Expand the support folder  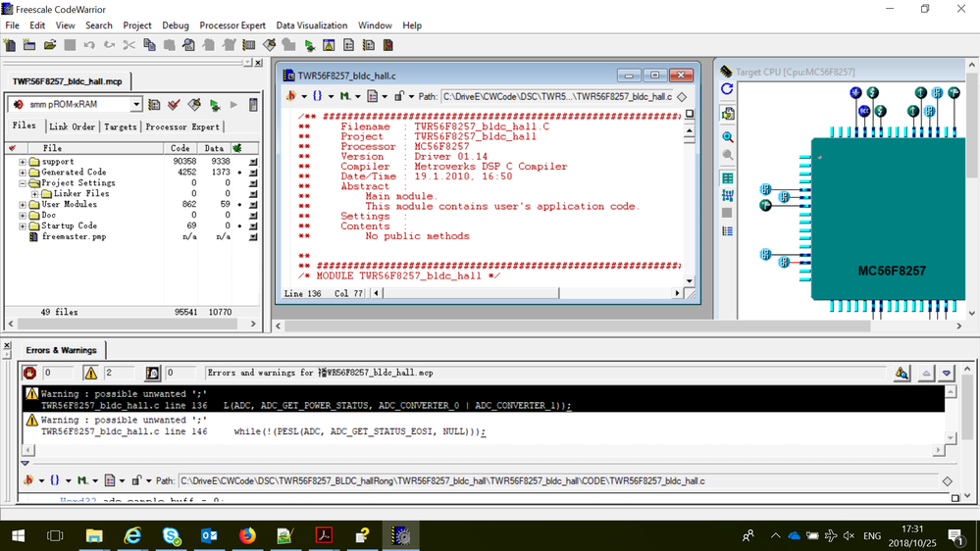(x=23, y=162)
